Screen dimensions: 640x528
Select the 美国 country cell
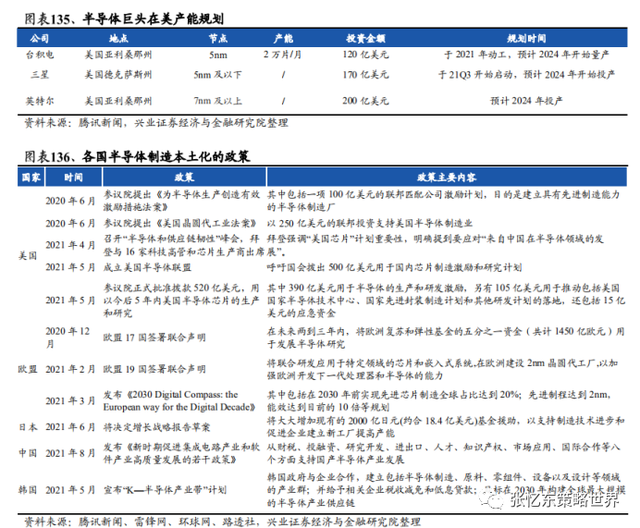[28, 256]
